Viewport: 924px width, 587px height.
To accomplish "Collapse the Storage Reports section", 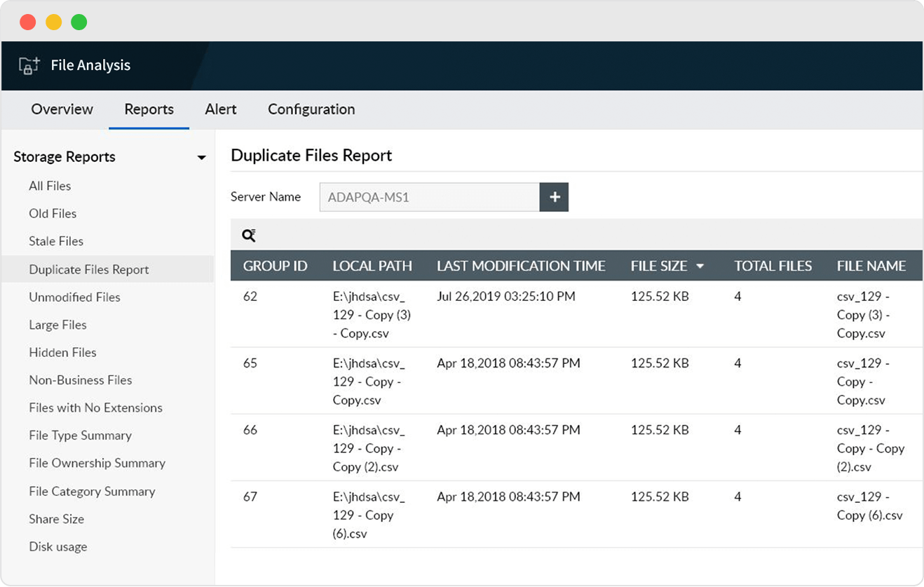I will (x=202, y=157).
